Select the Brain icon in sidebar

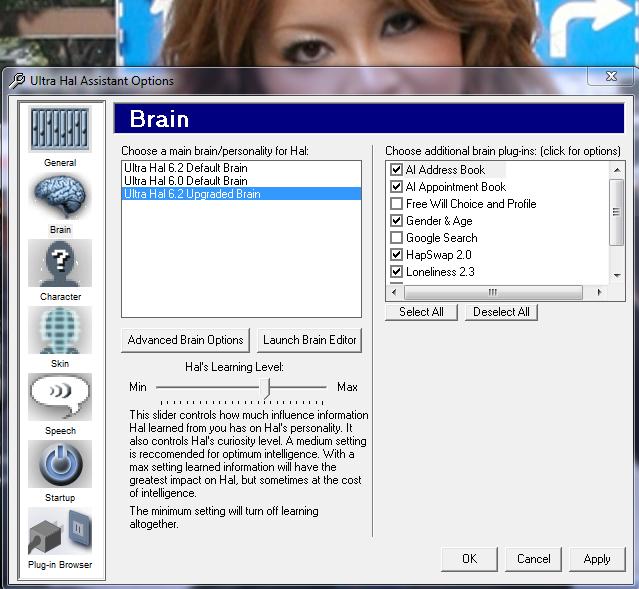60,196
